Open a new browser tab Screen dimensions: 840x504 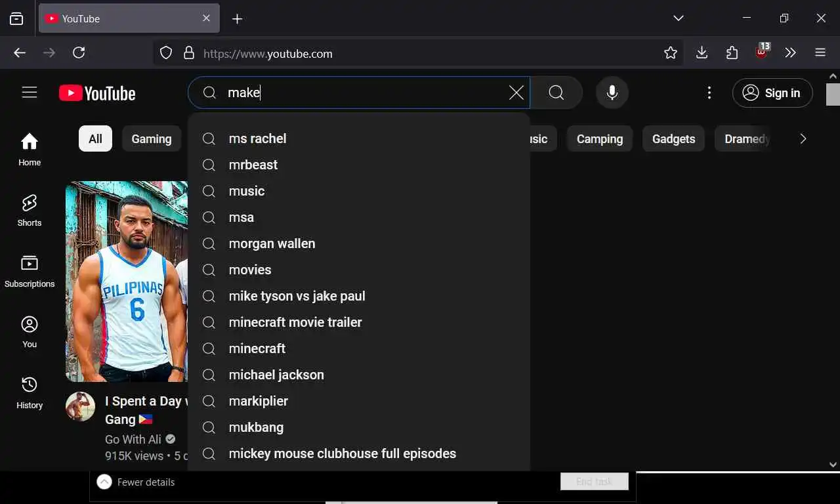(x=238, y=19)
